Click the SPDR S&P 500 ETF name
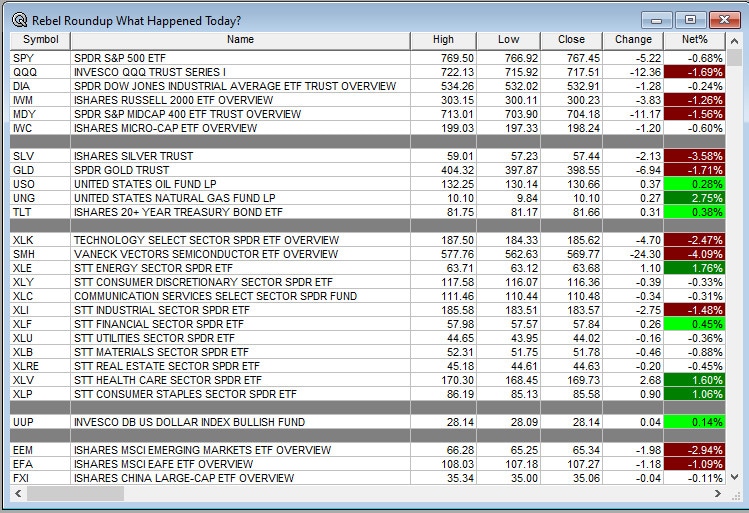 120,58
